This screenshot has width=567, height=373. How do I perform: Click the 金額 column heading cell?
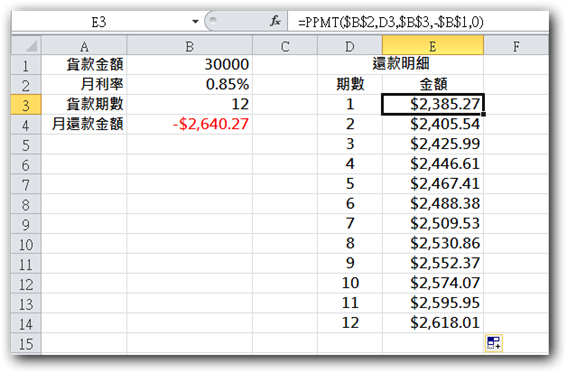click(x=433, y=85)
